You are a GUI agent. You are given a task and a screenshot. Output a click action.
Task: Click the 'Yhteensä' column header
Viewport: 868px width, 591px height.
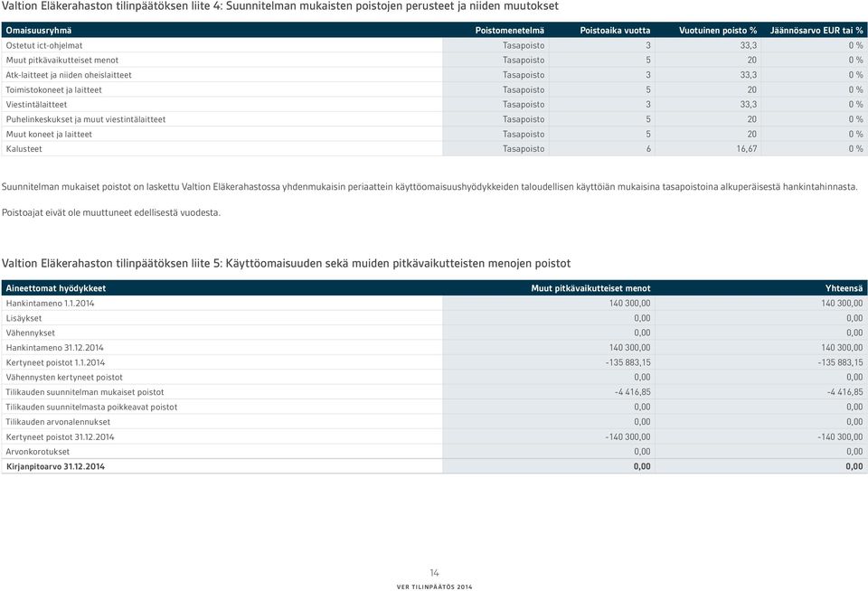844,288
